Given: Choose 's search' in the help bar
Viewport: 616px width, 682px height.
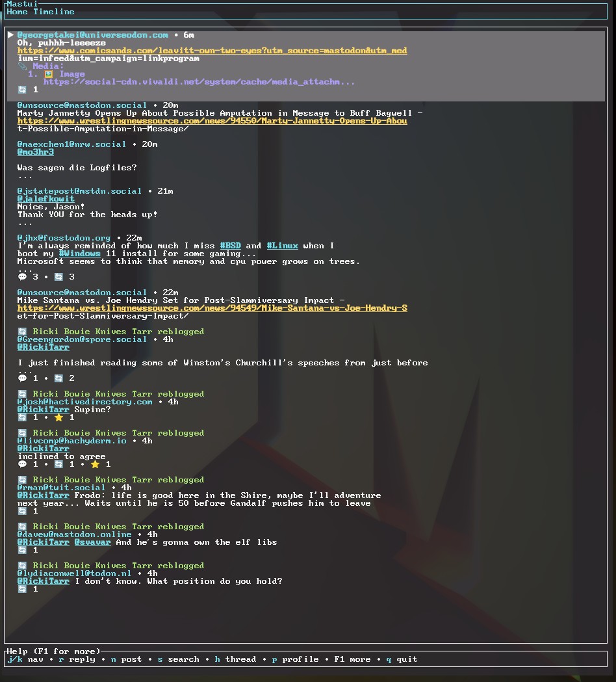Looking at the screenshot, I should [178, 659].
